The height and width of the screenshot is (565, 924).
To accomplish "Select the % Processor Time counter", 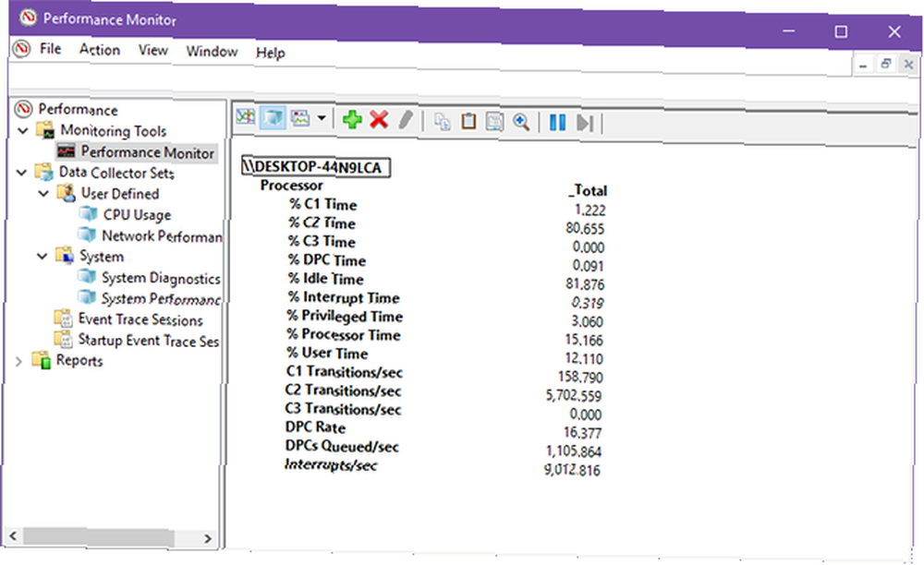I will pos(344,335).
